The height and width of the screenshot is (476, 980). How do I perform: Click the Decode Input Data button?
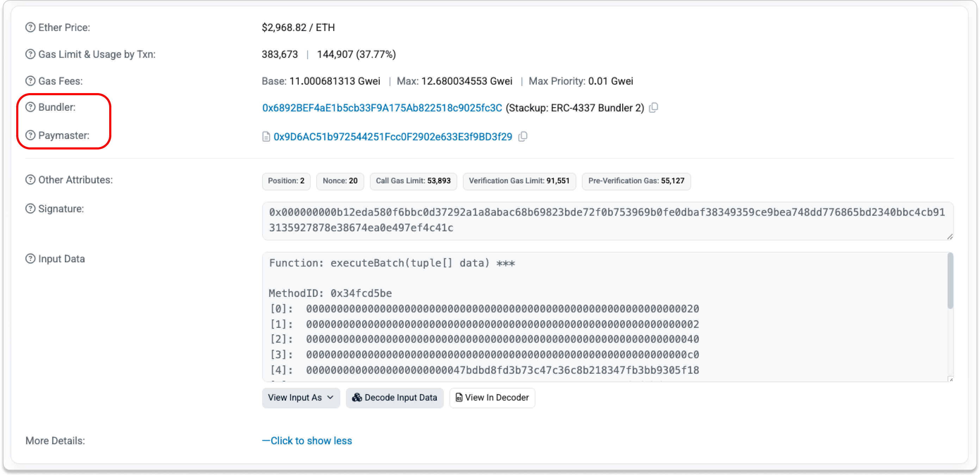tap(395, 398)
